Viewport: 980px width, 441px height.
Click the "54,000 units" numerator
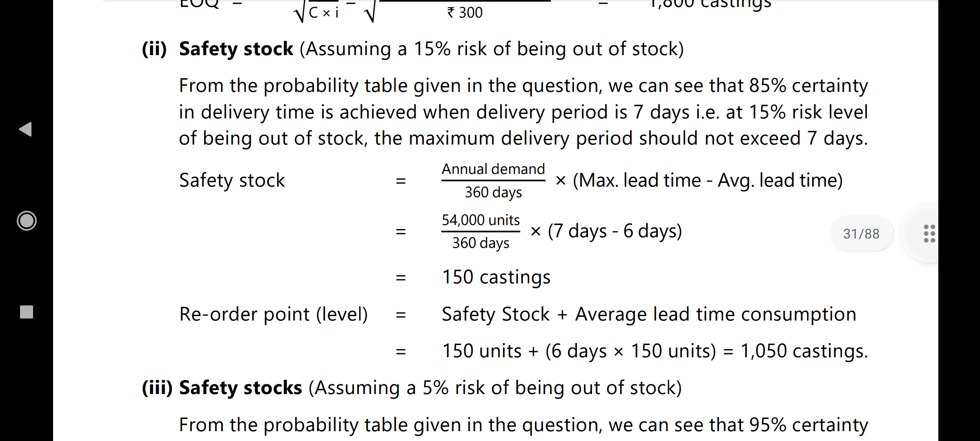click(x=481, y=220)
